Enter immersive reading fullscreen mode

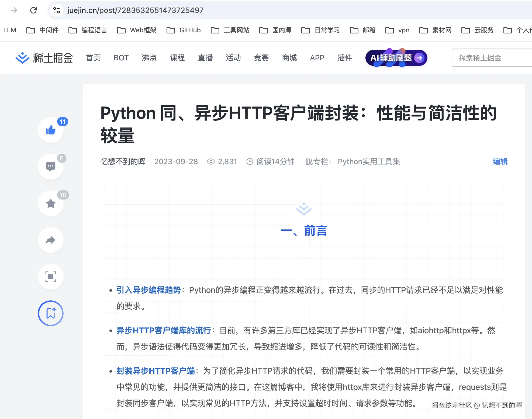[x=51, y=277]
